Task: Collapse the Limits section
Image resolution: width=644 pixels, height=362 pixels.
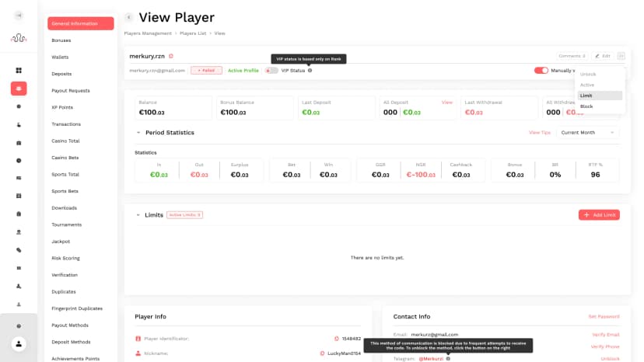Action: pos(138,214)
